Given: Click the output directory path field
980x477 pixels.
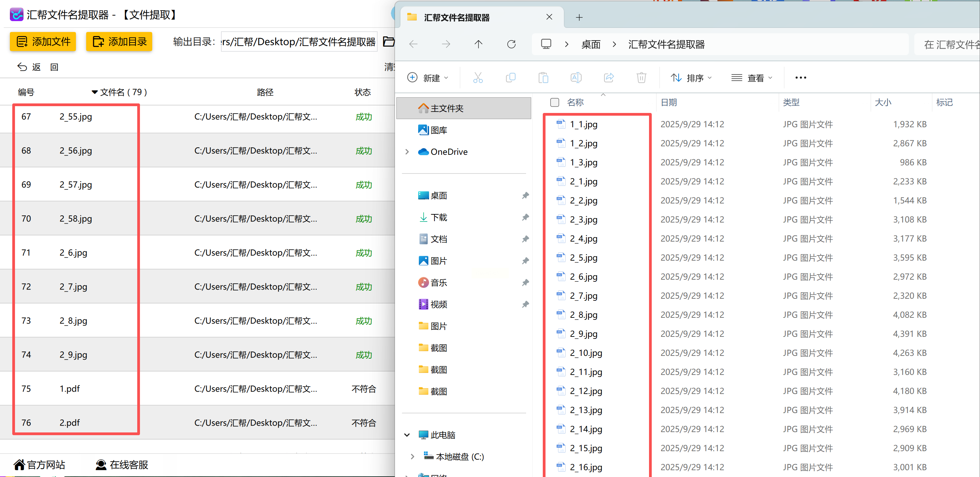Looking at the screenshot, I should point(299,42).
